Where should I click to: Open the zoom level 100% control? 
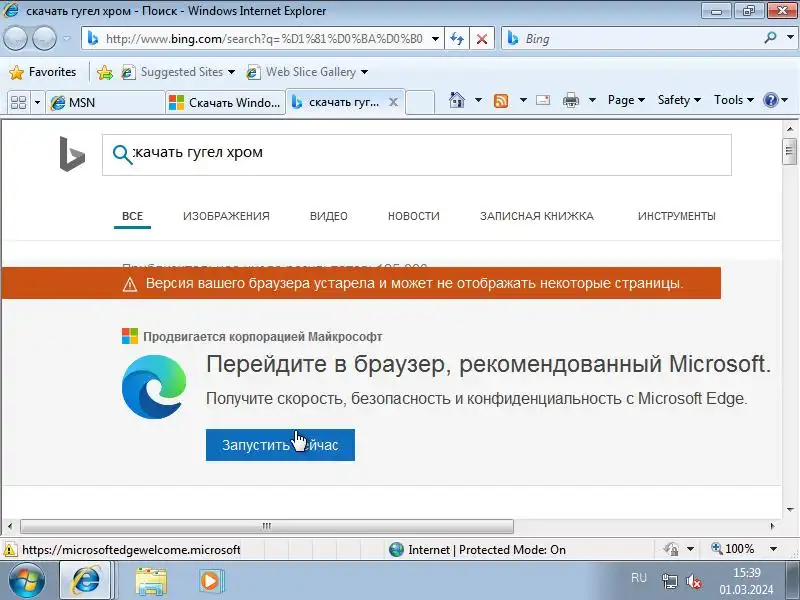click(733, 549)
